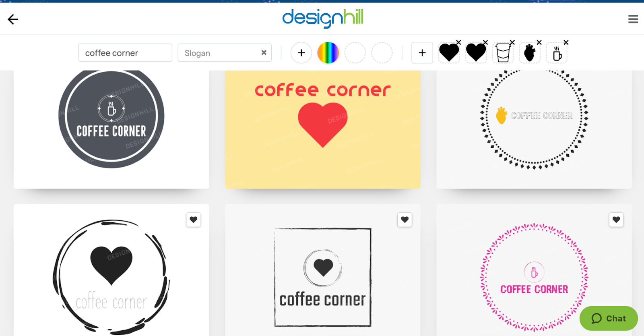This screenshot has height=336, width=644.
Task: Pick the first empty dashed color circle
Action: point(355,53)
